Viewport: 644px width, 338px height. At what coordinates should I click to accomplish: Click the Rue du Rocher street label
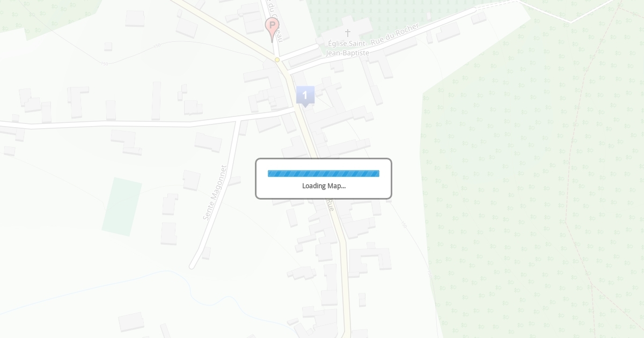395,33
